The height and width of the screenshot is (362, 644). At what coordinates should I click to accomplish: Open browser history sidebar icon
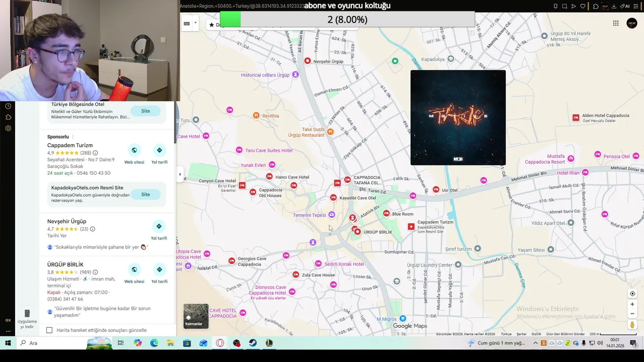tap(8, 106)
